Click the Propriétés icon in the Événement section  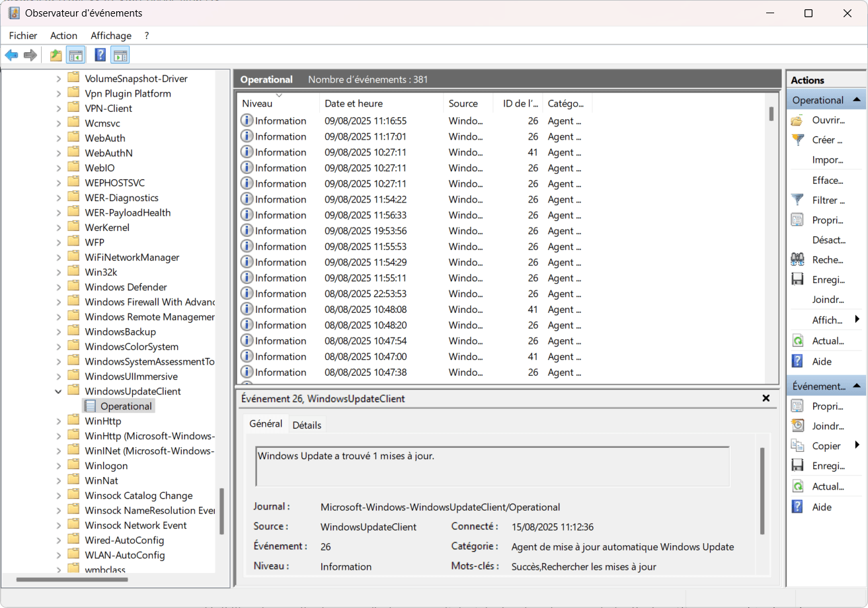coord(798,406)
